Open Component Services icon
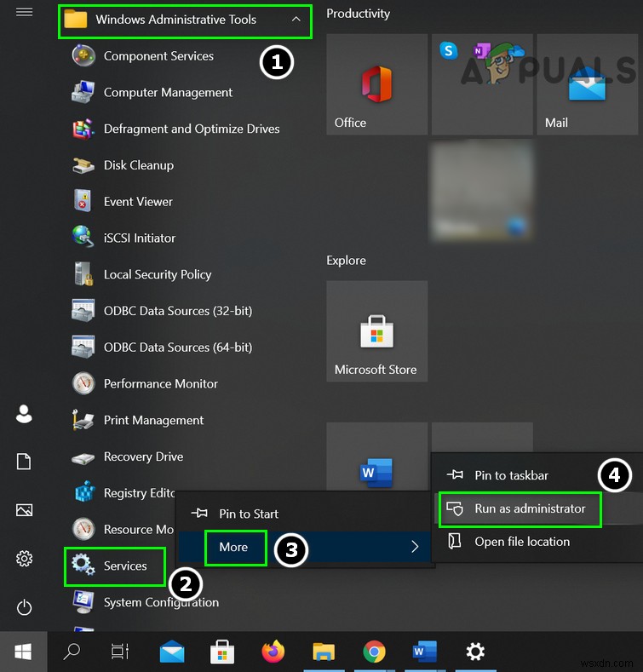This screenshot has height=672, width=643. (x=83, y=55)
